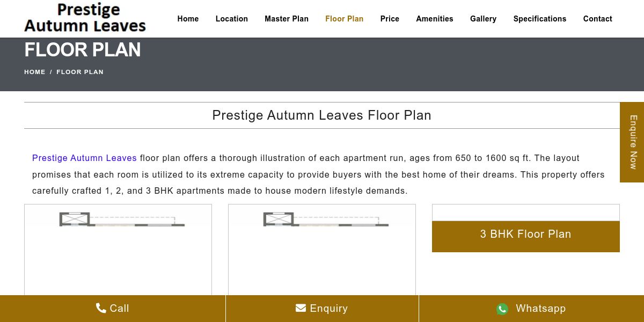
Task: Open the Contact page
Action: point(597,19)
